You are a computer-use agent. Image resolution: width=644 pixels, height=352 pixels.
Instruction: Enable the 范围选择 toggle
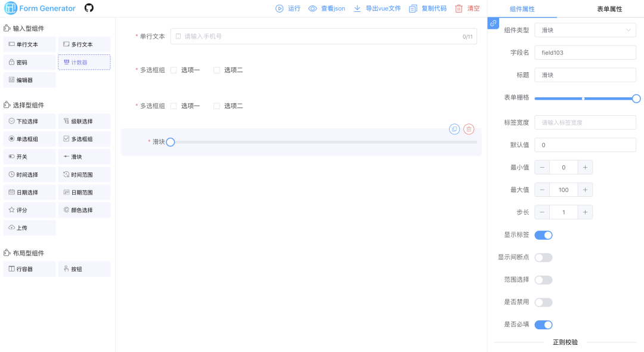click(x=543, y=280)
